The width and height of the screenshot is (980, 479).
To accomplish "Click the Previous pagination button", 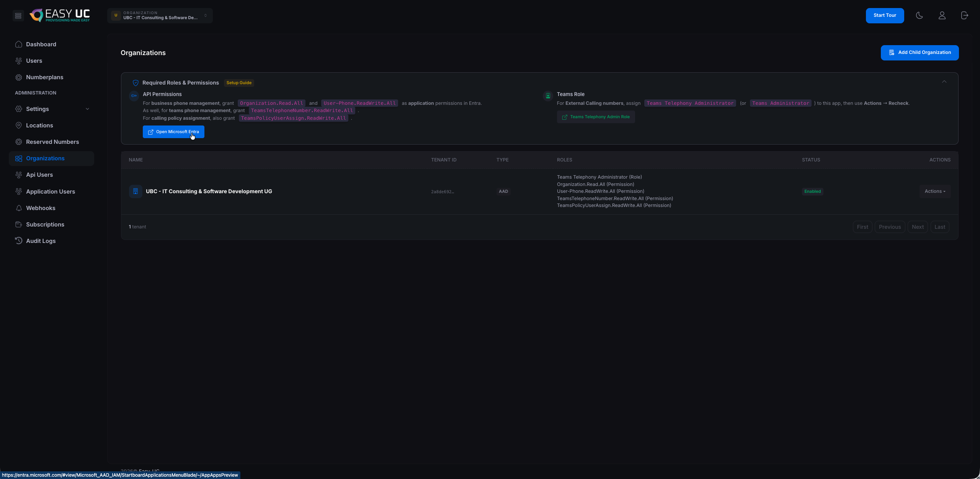I will [890, 227].
